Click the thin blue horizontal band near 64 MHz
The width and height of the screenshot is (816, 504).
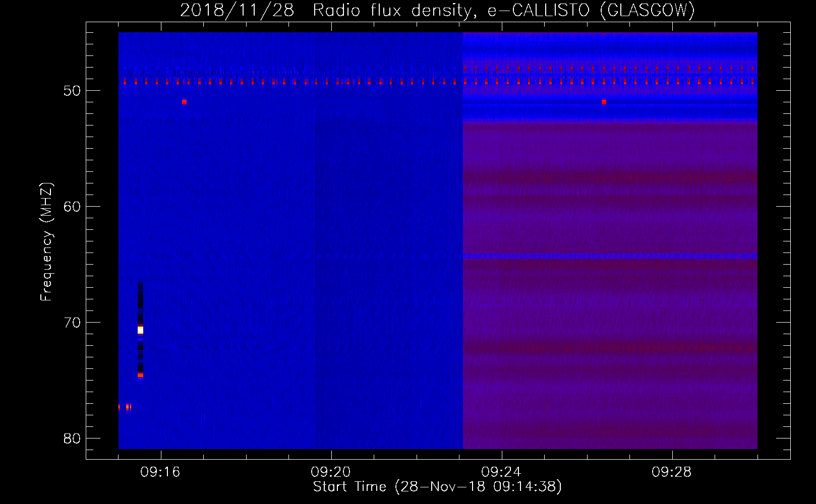click(x=610, y=257)
